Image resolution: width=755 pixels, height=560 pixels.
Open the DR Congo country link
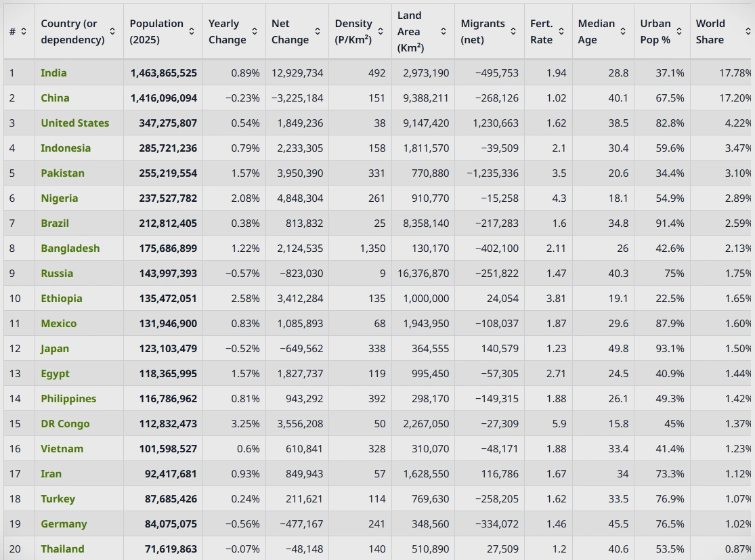pos(65,423)
